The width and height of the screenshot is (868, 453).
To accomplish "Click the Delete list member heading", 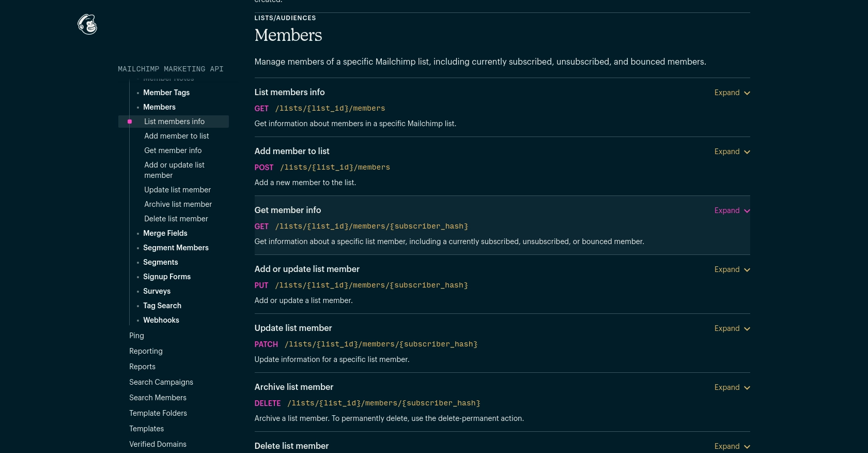I will [x=291, y=446].
